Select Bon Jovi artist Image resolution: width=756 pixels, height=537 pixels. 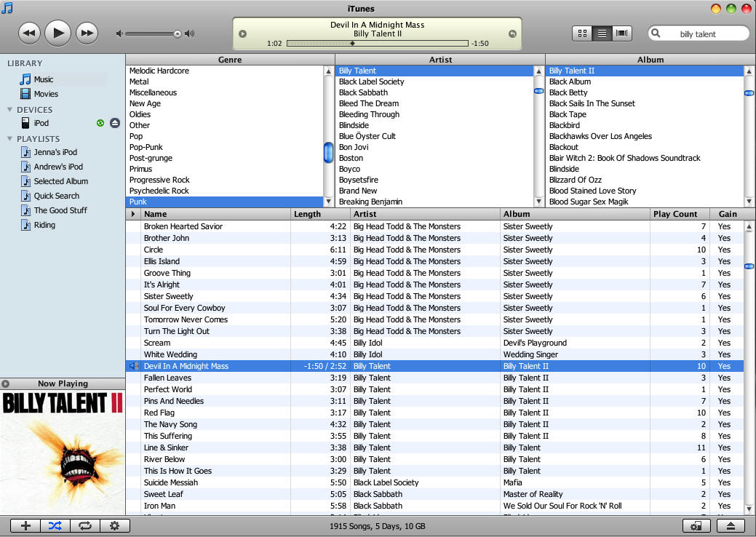(434, 147)
